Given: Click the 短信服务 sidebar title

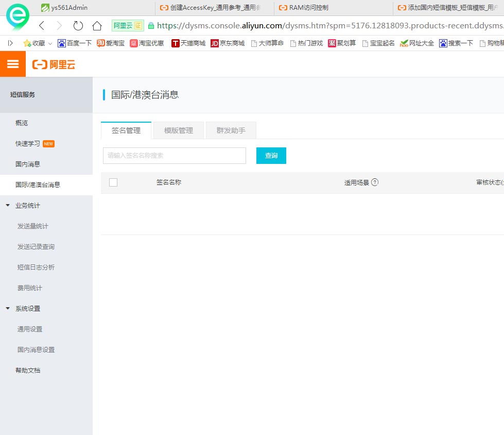Looking at the screenshot, I should pos(23,95).
